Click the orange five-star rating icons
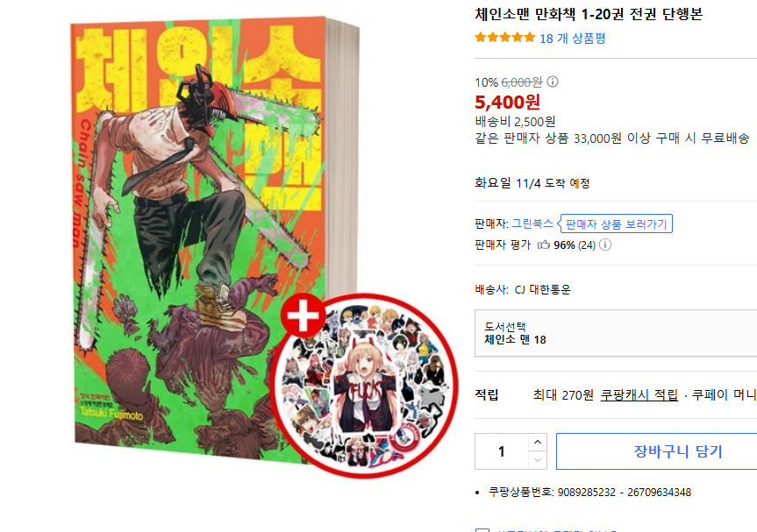The height and width of the screenshot is (532, 757). coord(505,38)
